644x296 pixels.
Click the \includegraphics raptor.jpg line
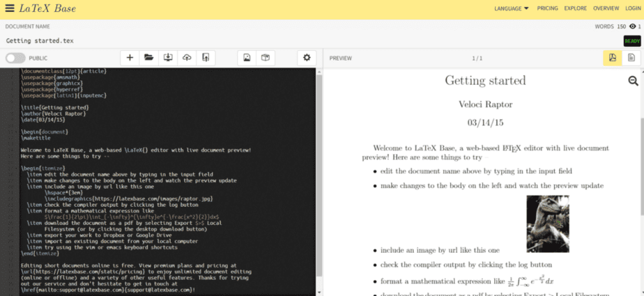(x=128, y=198)
